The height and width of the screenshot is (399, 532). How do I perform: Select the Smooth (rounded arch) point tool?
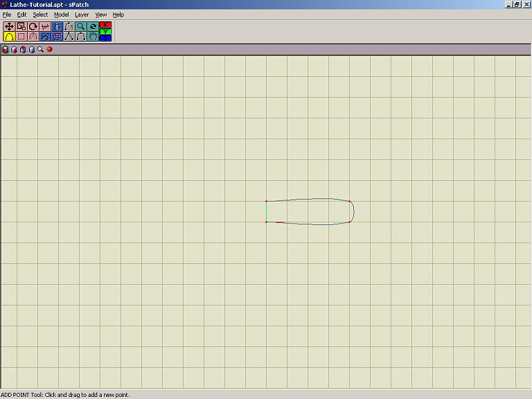tap(81, 36)
